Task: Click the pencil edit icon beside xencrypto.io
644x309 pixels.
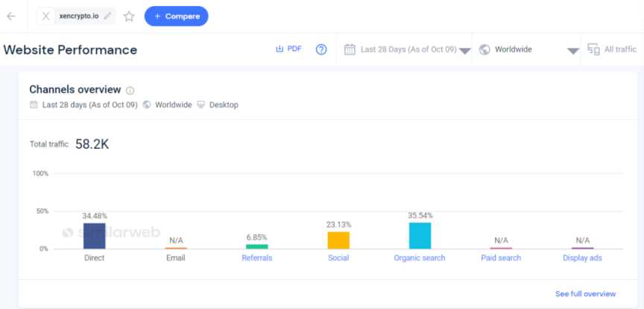Action: (108, 16)
